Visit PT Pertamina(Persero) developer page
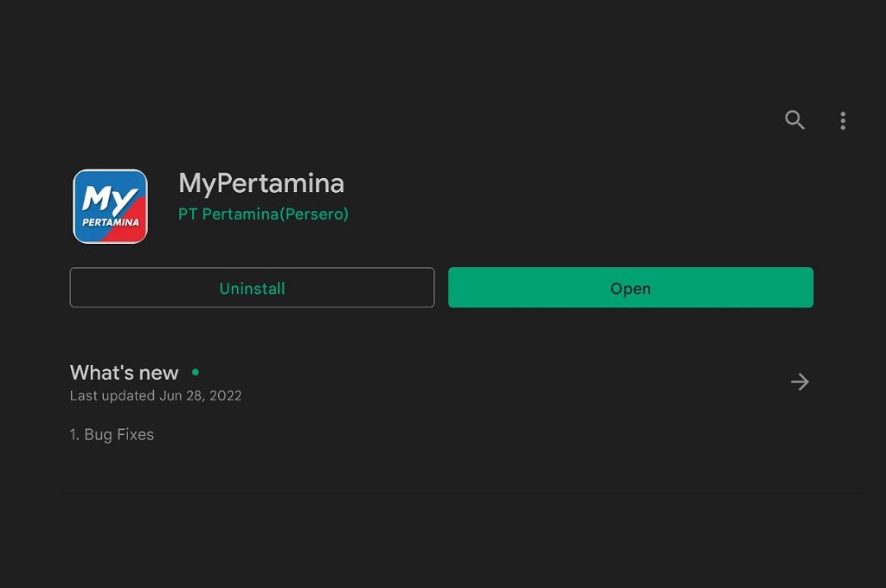This screenshot has width=886, height=588. point(263,214)
